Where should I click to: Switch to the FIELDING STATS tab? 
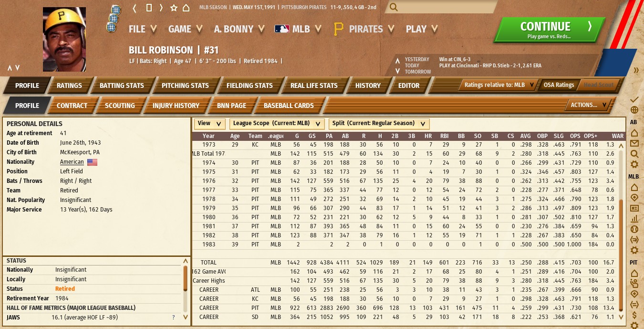click(249, 85)
